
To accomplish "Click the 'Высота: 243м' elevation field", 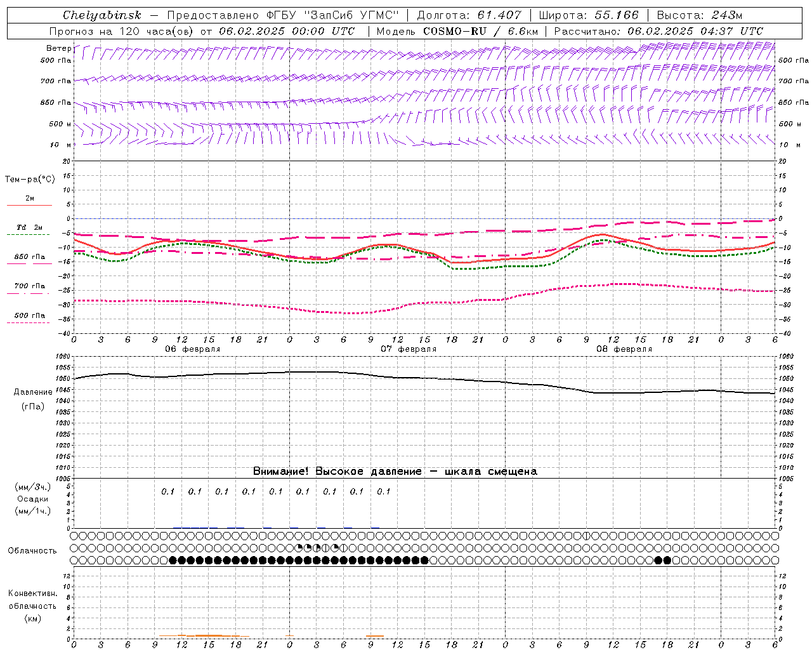I will coord(699,15).
